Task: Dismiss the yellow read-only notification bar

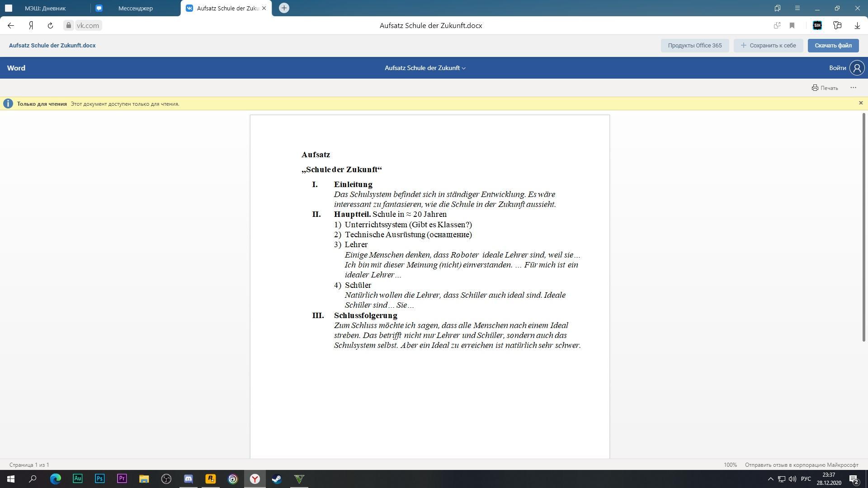Action: 861,103
